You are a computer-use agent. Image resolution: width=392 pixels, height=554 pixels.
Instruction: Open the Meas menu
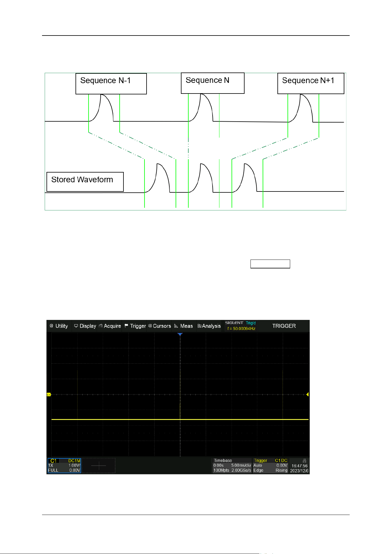[184, 326]
